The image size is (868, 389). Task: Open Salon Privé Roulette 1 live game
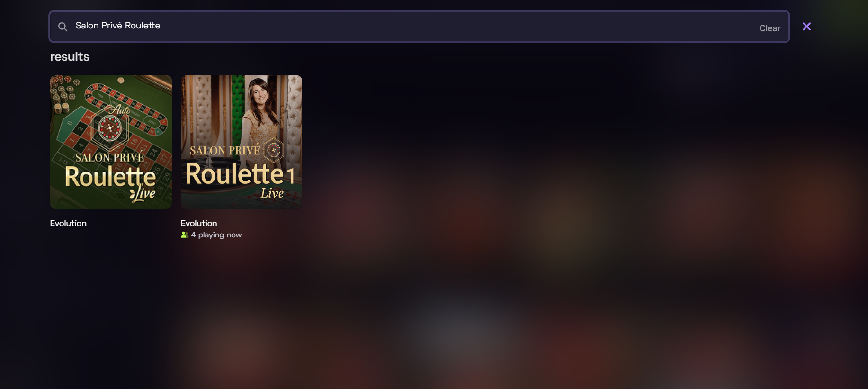coord(242,142)
